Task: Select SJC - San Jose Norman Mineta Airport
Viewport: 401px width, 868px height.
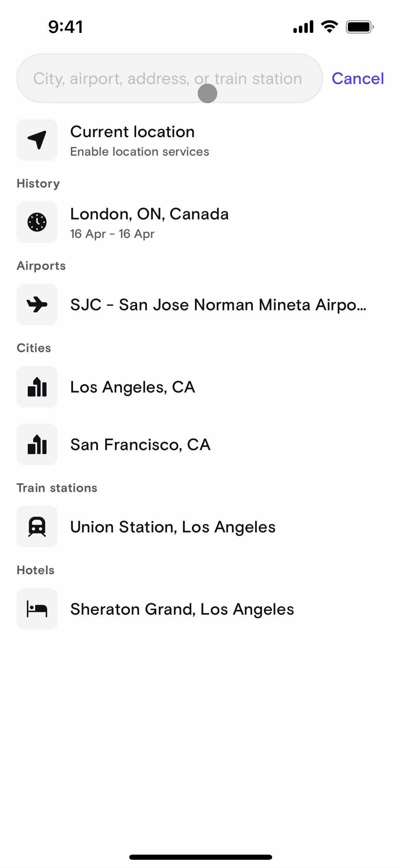Action: click(x=218, y=305)
